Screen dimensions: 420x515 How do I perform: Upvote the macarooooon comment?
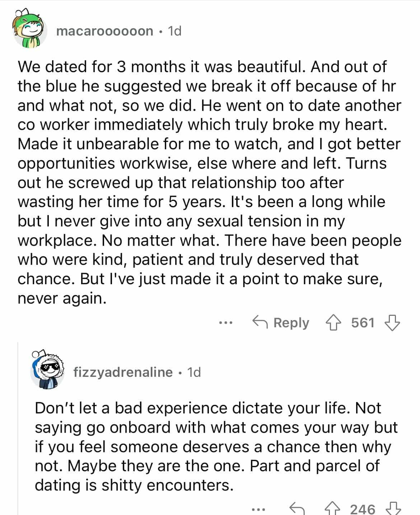pos(333,323)
